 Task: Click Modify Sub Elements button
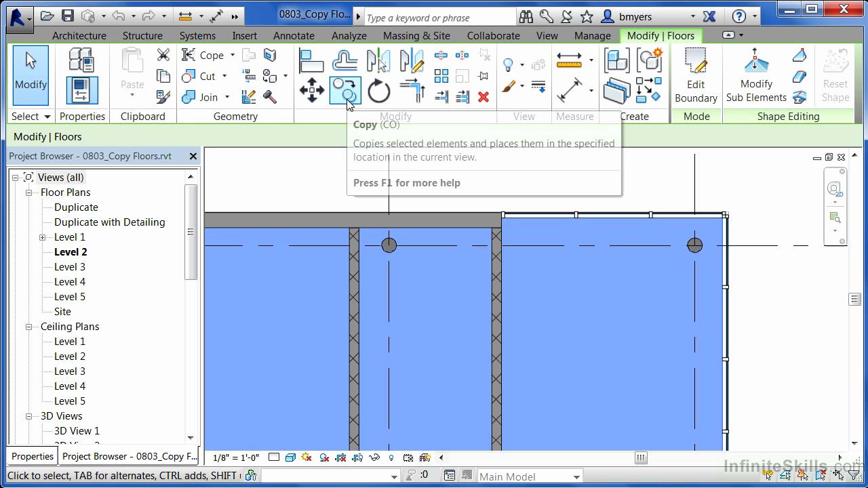click(x=756, y=75)
